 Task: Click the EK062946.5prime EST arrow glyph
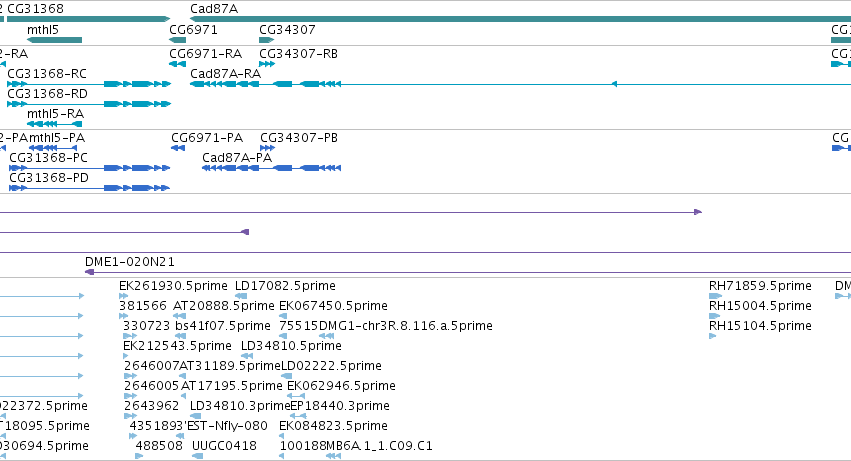coord(296,396)
